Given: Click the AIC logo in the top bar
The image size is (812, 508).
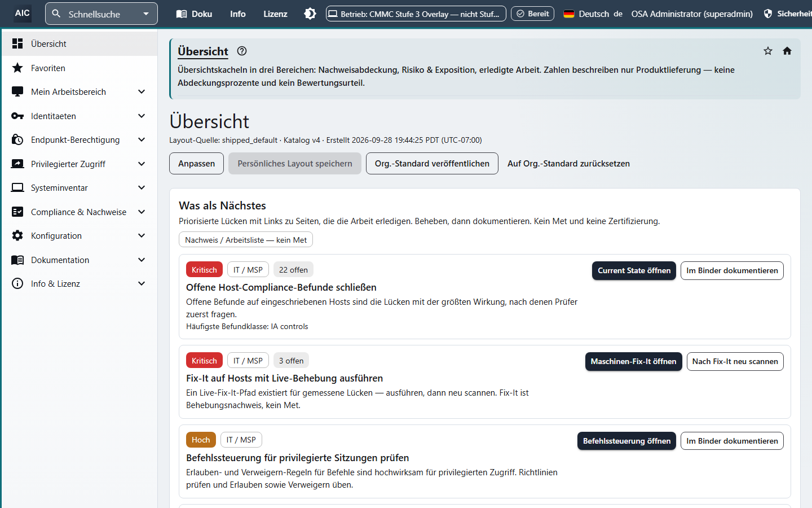Looking at the screenshot, I should tap(23, 13).
